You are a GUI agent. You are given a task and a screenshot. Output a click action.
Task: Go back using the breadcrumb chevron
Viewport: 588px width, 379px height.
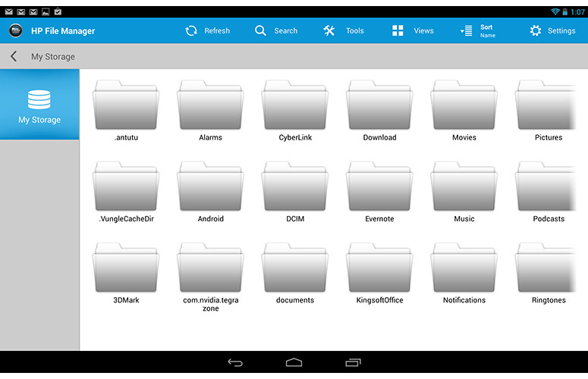[14, 57]
